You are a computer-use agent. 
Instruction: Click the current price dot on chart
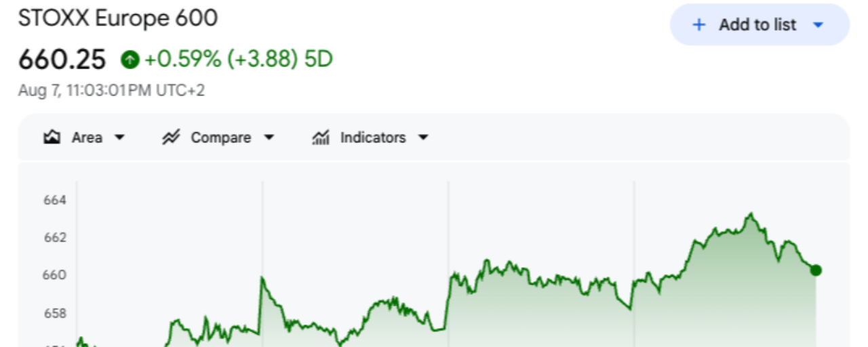coord(816,270)
